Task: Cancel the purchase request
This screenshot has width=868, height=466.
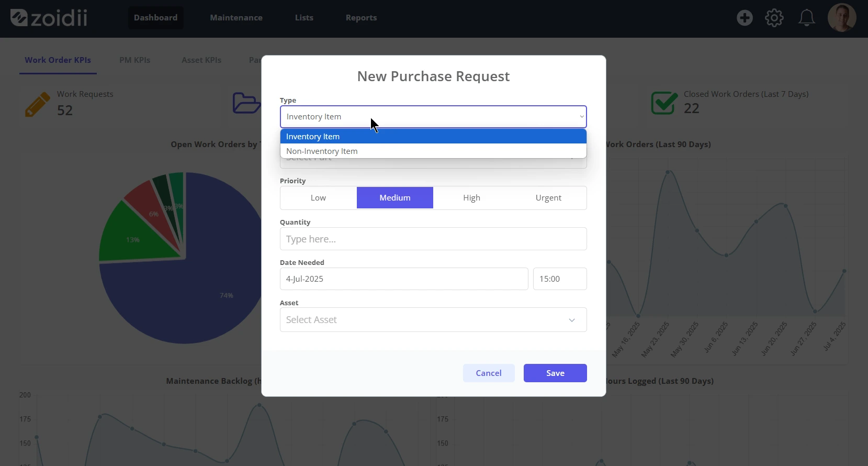Action: (x=489, y=373)
